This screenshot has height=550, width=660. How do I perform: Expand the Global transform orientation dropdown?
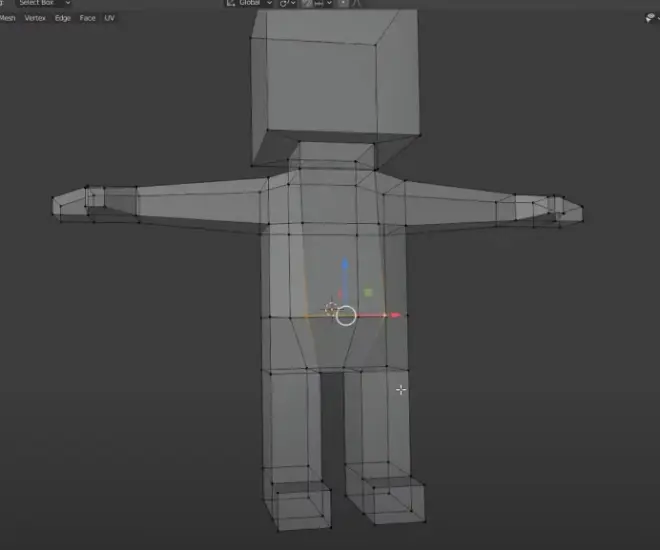pyautogui.click(x=249, y=3)
